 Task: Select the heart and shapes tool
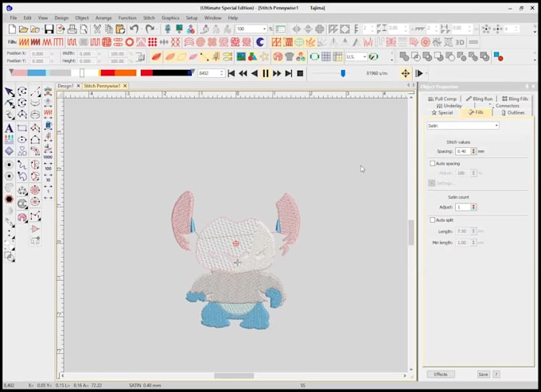22,151
